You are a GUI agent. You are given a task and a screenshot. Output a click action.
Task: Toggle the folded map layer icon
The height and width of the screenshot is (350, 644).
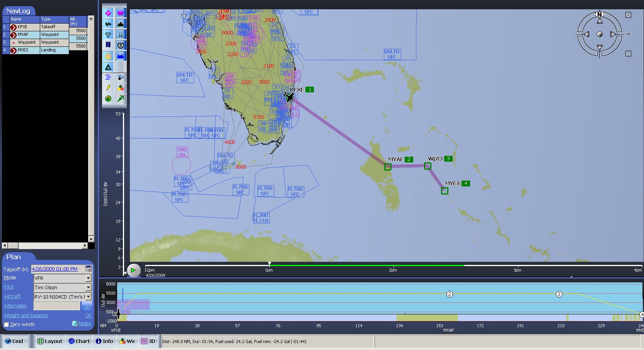pyautogui.click(x=108, y=45)
